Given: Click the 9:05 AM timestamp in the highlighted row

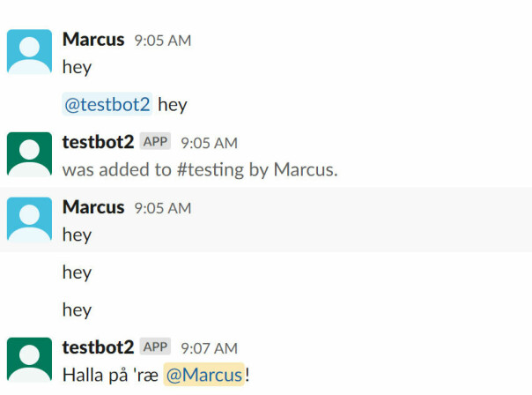Looking at the screenshot, I should [x=163, y=208].
